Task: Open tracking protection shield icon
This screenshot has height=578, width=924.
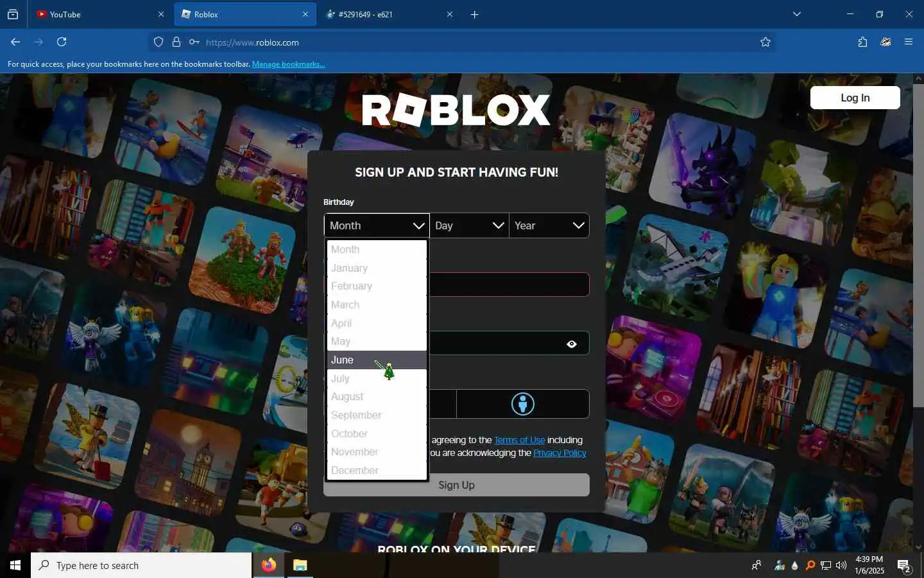Action: [x=158, y=42]
